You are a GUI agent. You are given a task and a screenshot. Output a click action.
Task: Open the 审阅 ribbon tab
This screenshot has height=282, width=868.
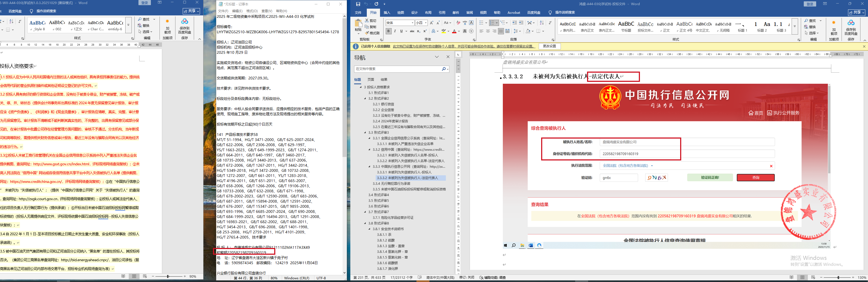coord(469,12)
